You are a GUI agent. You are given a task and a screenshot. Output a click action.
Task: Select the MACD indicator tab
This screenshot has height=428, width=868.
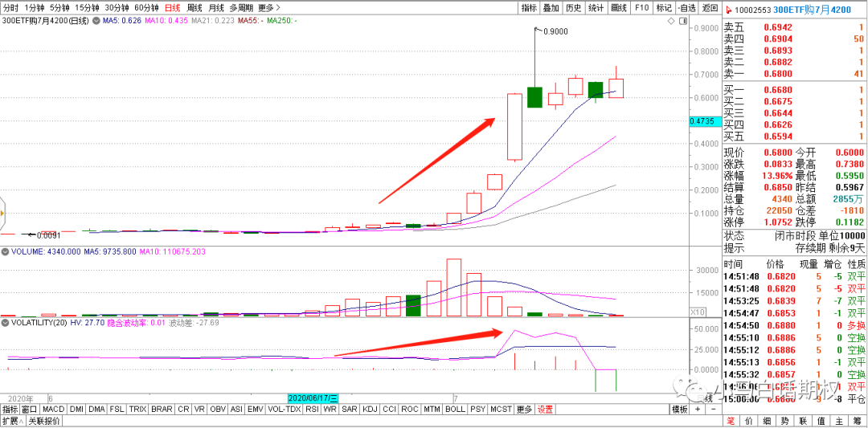click(53, 409)
